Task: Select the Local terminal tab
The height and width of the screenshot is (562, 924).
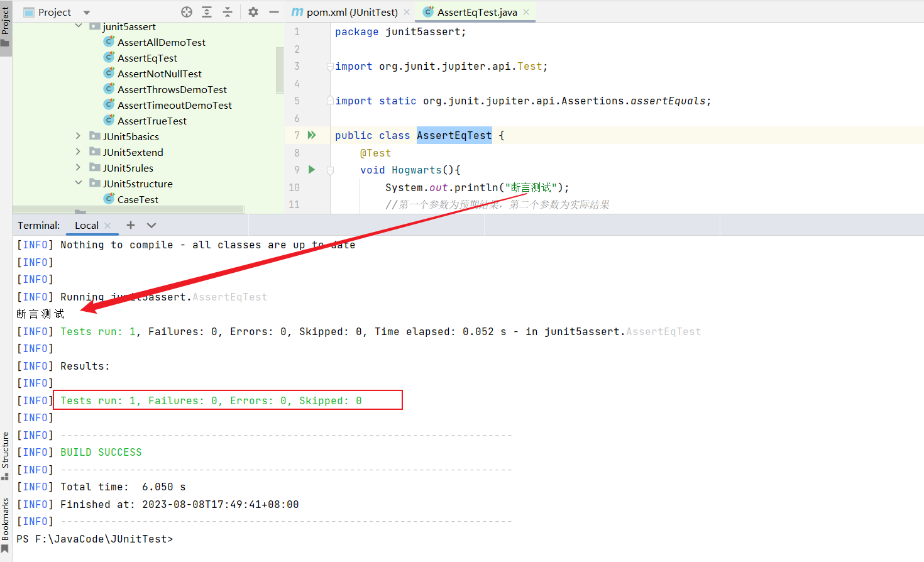Action: (x=87, y=225)
